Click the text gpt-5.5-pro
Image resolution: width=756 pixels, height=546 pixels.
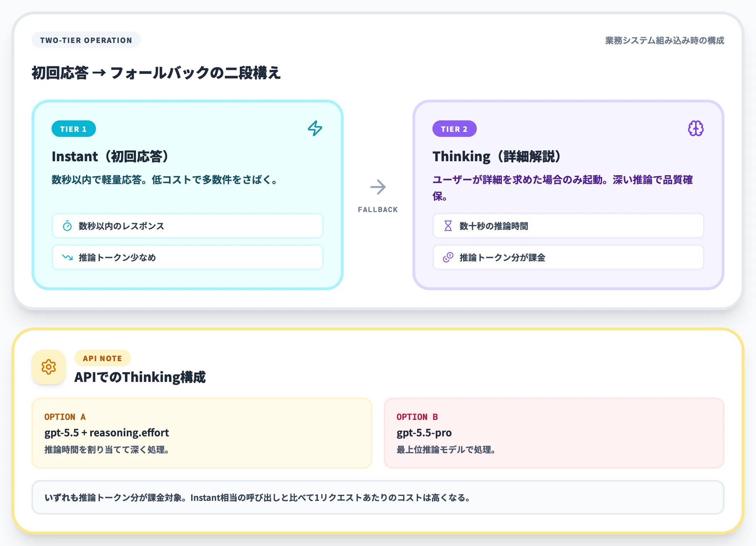point(424,433)
